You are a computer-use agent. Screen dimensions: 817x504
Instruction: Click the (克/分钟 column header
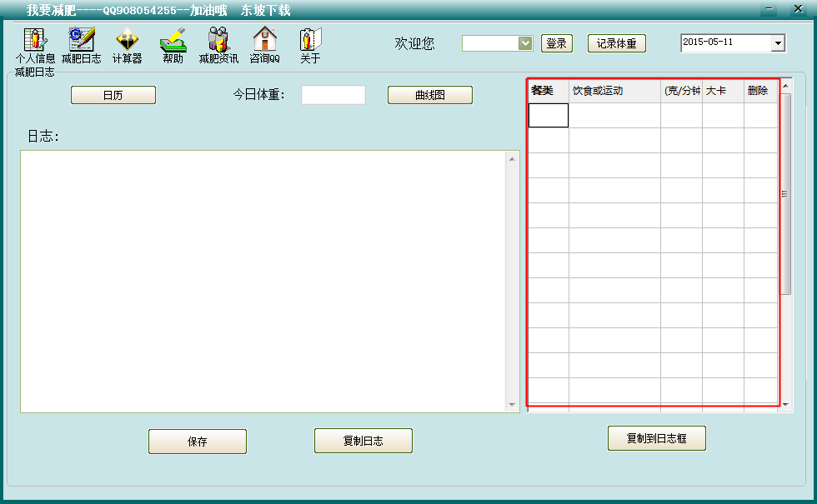click(682, 91)
